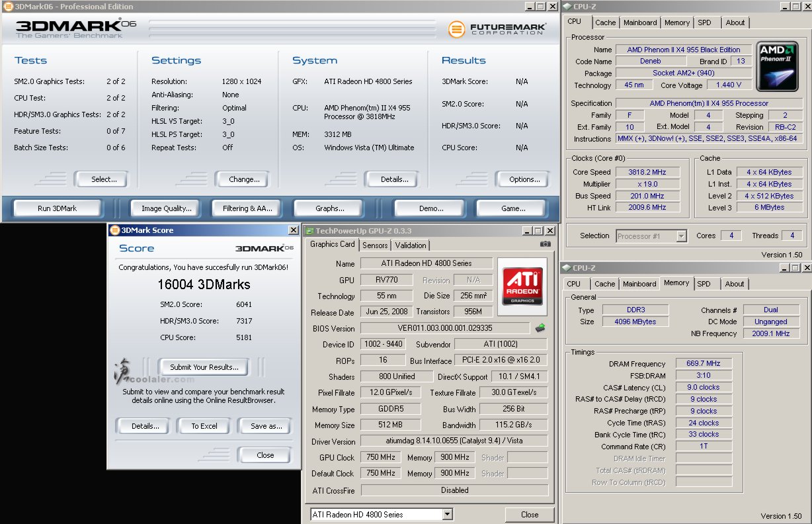This screenshot has height=524, width=812.
Task: Click the Release Date Jun 25, 2008 field
Action: pos(386,312)
